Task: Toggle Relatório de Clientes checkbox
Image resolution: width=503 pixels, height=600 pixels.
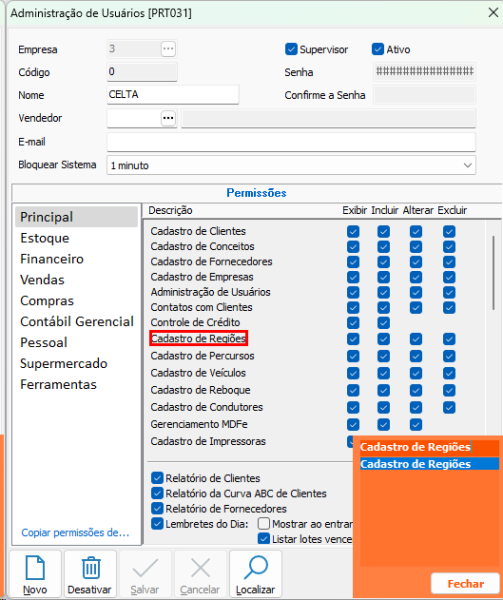Action: (157, 478)
